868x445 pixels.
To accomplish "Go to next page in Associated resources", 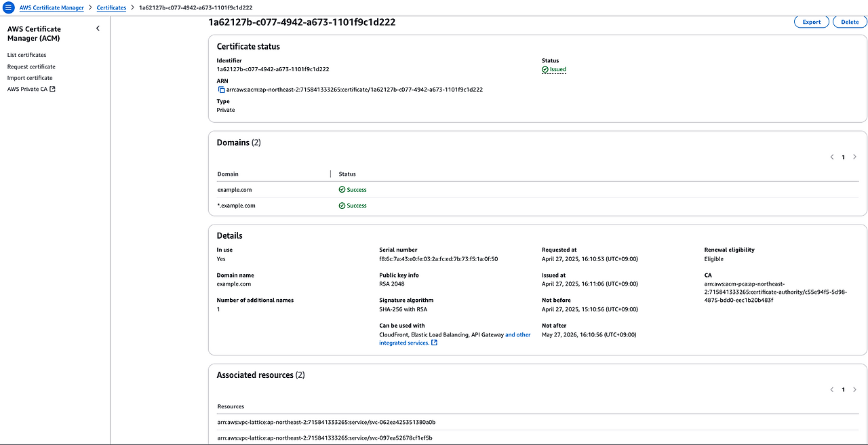I will click(x=854, y=389).
